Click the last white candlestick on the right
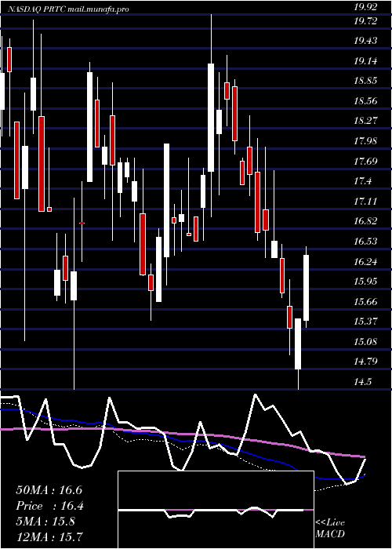Viewport: 392px width, 549px height. click(x=306, y=288)
